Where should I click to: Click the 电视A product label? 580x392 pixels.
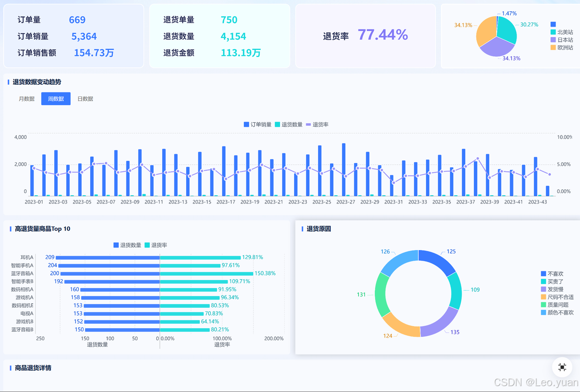(x=27, y=314)
